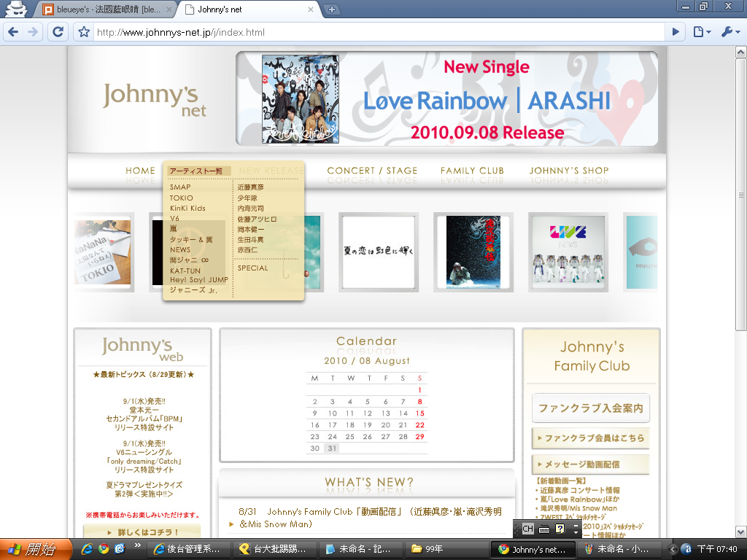Select NEWS from artist list
The width and height of the screenshot is (747, 560).
point(180,249)
